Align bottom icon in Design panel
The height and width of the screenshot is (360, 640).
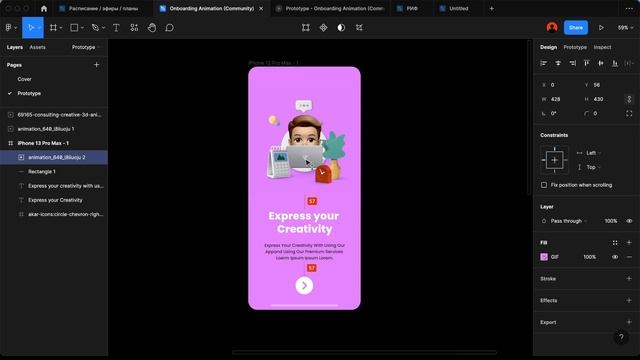(x=615, y=63)
